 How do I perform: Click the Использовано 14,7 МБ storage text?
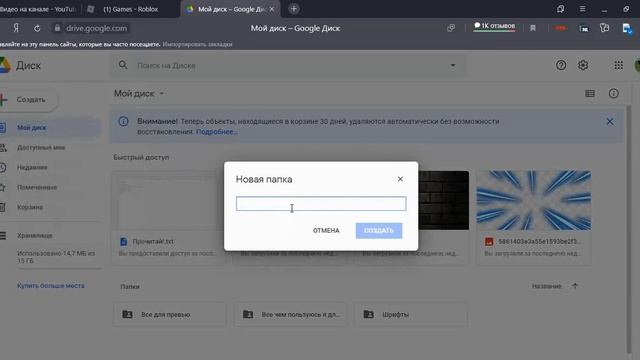tap(56, 257)
